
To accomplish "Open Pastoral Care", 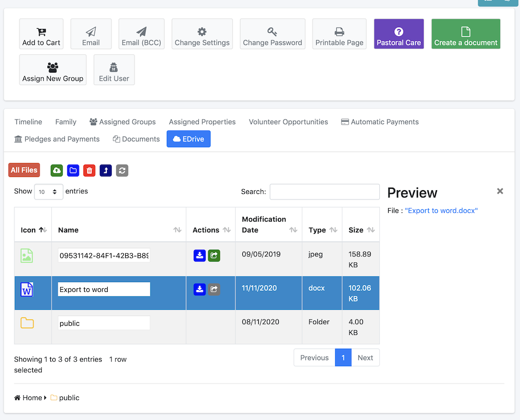I will tap(399, 34).
